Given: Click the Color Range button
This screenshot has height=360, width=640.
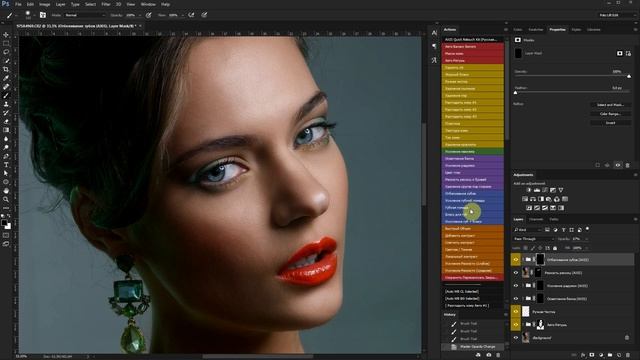Looking at the screenshot, I should pos(610,114).
